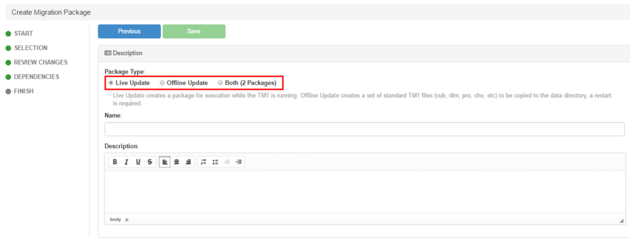
Task: Align description text to the right
Action: click(188, 162)
